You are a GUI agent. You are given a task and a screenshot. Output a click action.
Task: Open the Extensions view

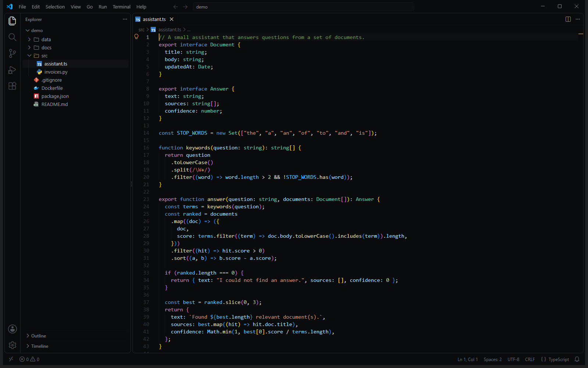click(x=12, y=86)
